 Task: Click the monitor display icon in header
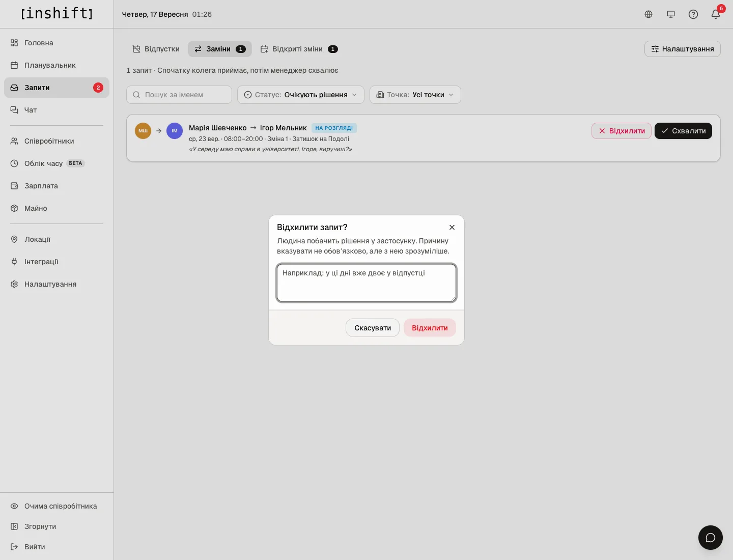[671, 14]
